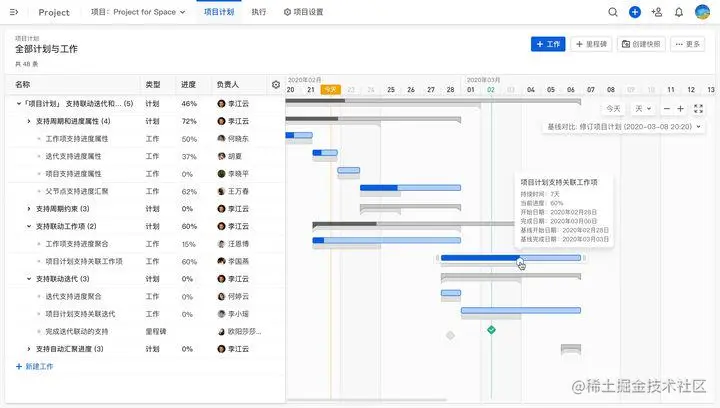Click the 项目计划支持关联迭代 Gantt bar
The width and height of the screenshot is (720, 408).
[521, 311]
